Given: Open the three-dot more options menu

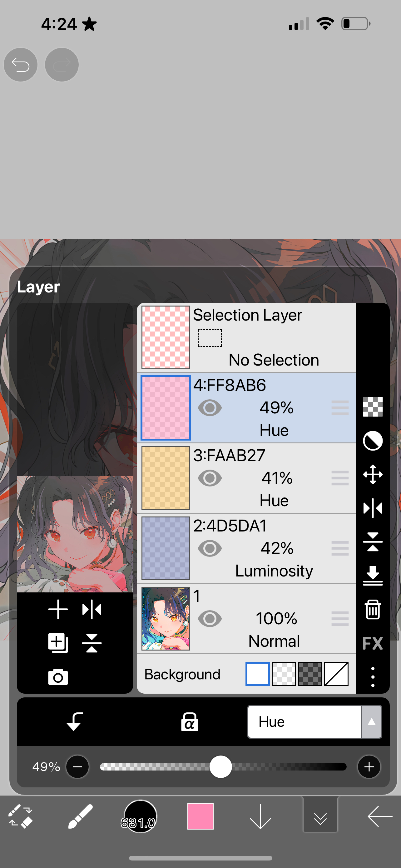Looking at the screenshot, I should (372, 676).
